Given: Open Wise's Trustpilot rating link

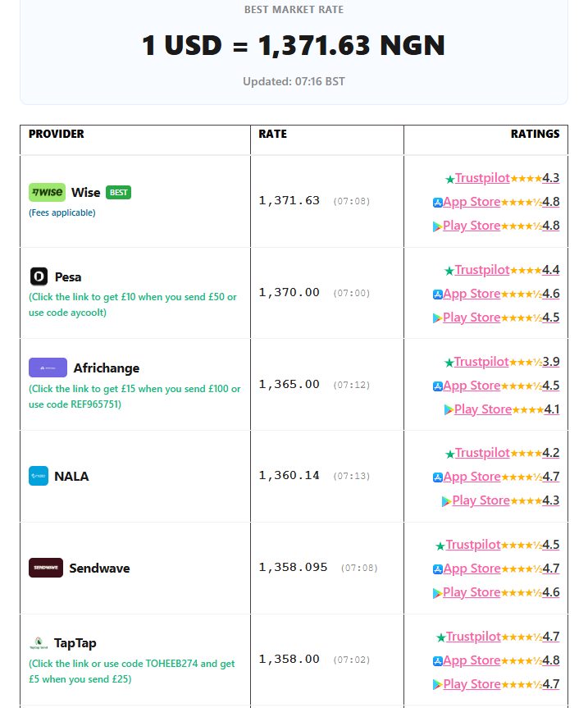Looking at the screenshot, I should coord(482,178).
